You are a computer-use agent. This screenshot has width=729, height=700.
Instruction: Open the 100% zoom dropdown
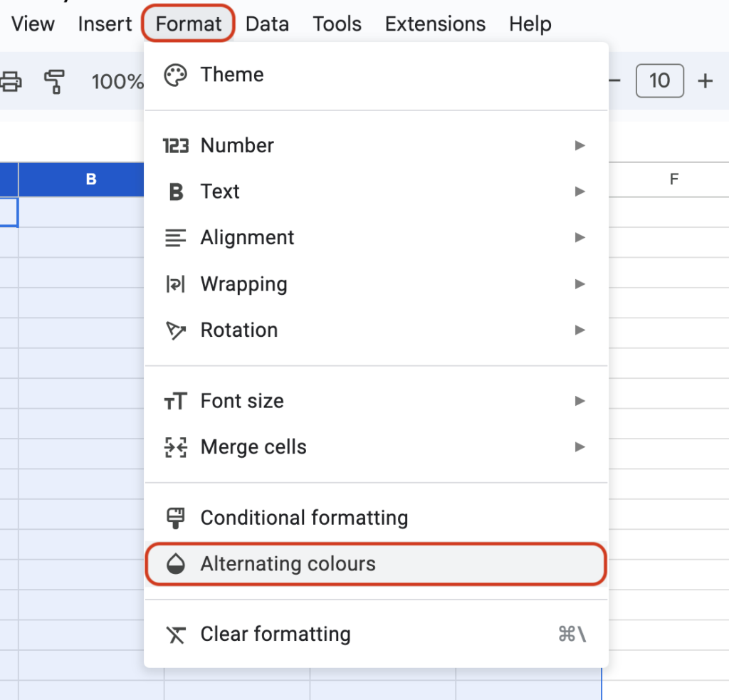pyautogui.click(x=118, y=81)
